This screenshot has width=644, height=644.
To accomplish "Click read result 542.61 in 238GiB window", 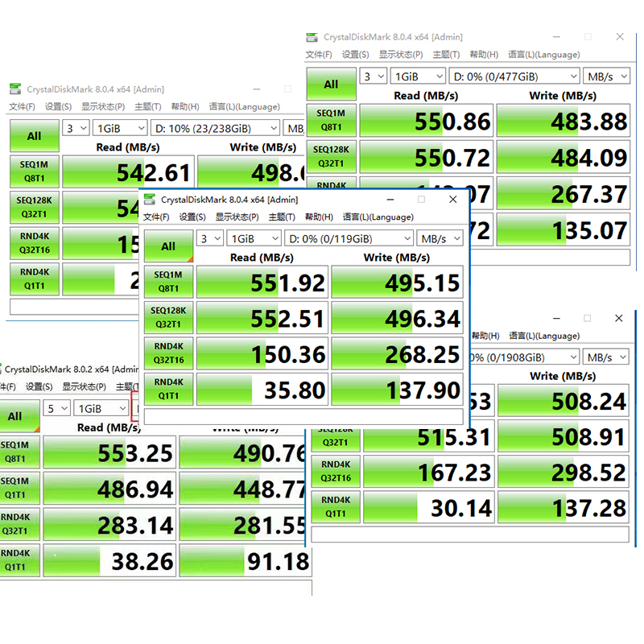I will [x=128, y=171].
